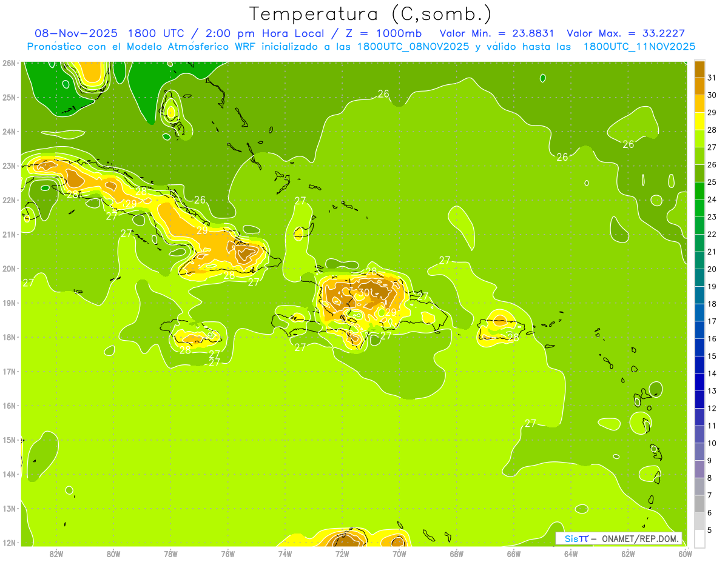The width and height of the screenshot is (728, 562).
Task: Click the white swatch below 5 on the color scale
Action: tap(699, 538)
